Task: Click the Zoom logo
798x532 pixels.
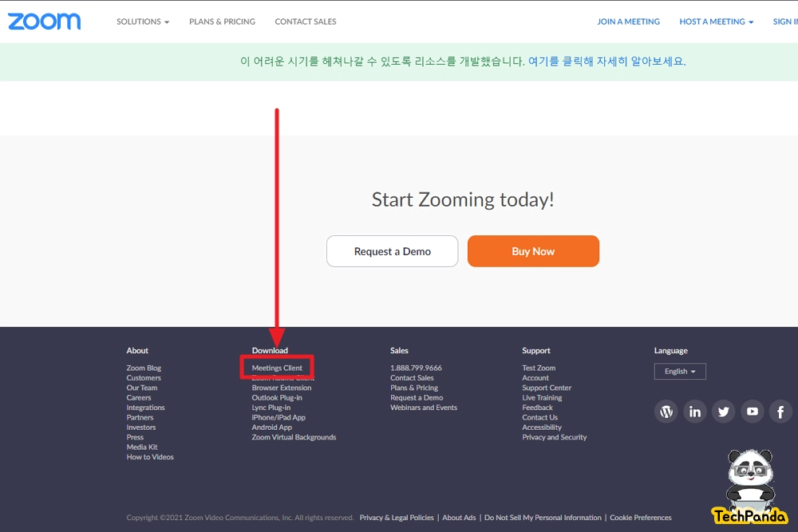Action: tap(44, 22)
